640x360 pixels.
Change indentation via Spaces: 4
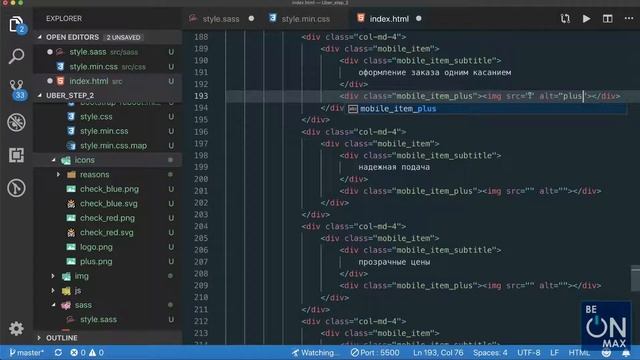[490, 353]
